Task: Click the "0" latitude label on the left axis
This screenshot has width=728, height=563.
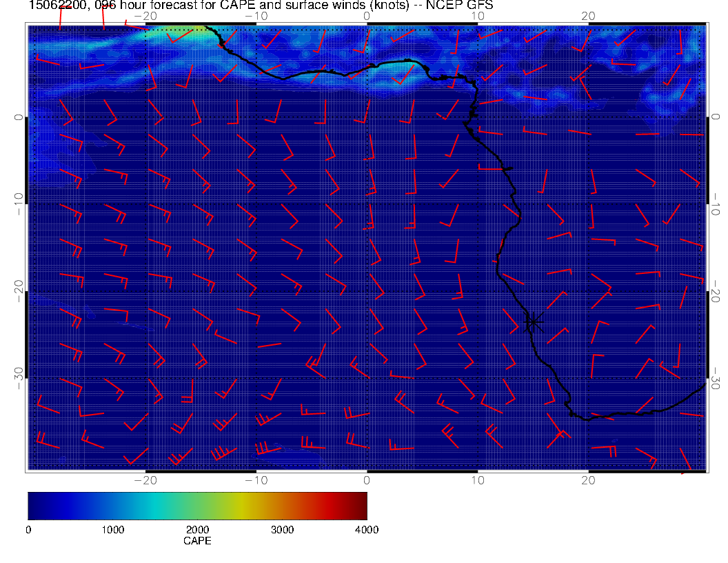Action: click(19, 117)
